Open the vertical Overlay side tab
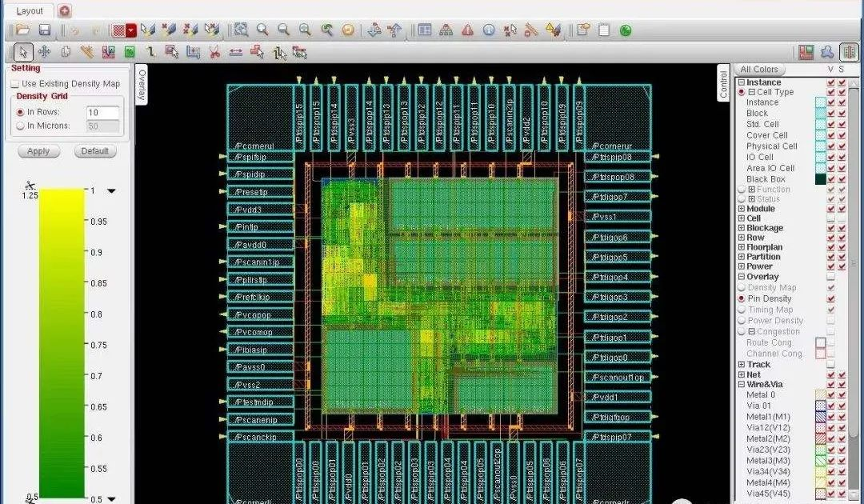This screenshot has height=504, width=864. click(x=142, y=85)
